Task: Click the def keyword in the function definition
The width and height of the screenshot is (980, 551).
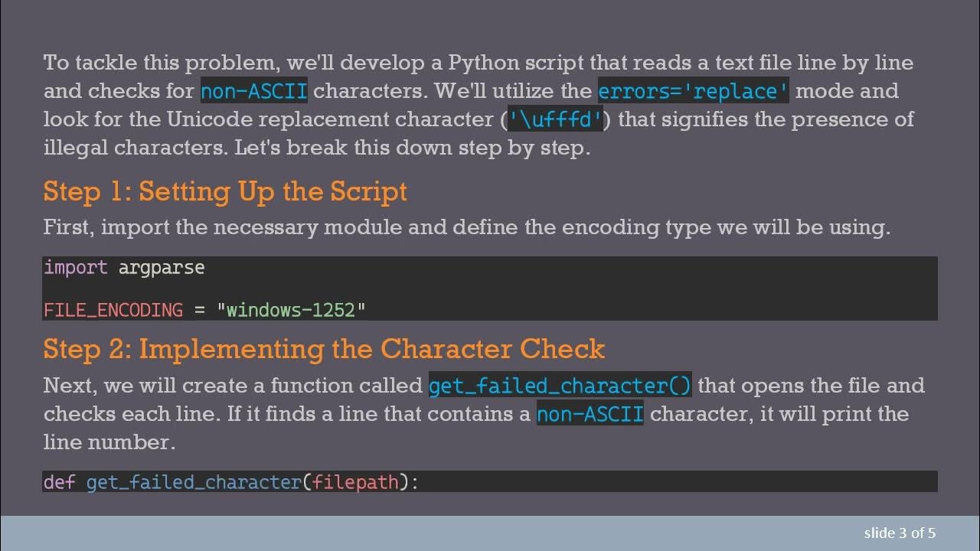Action: pos(59,482)
